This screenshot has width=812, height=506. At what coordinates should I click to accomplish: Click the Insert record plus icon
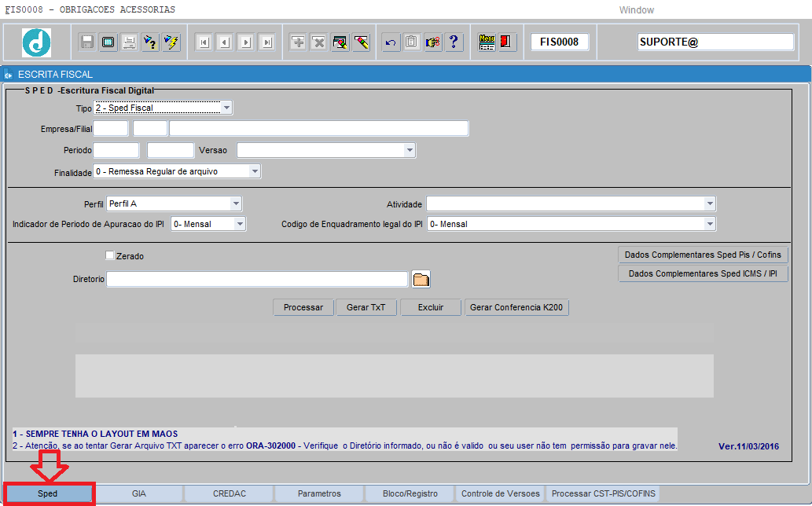(298, 42)
